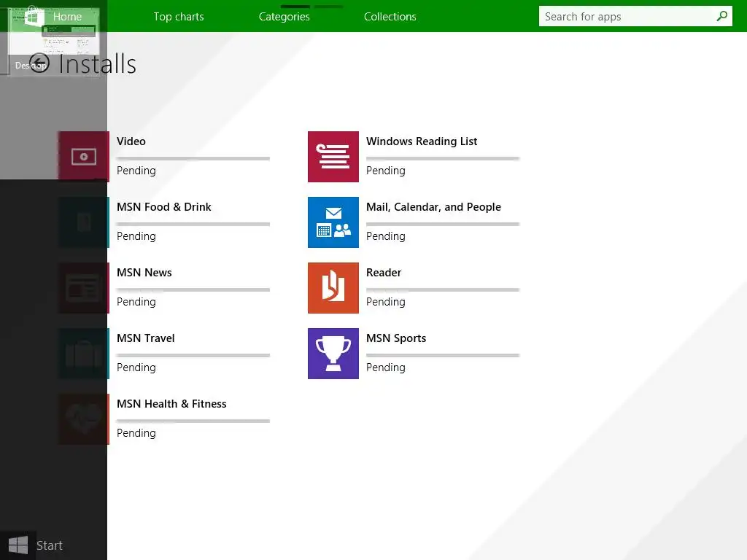The width and height of the screenshot is (747, 560).
Task: Click the Installs page heading
Action: 97,64
